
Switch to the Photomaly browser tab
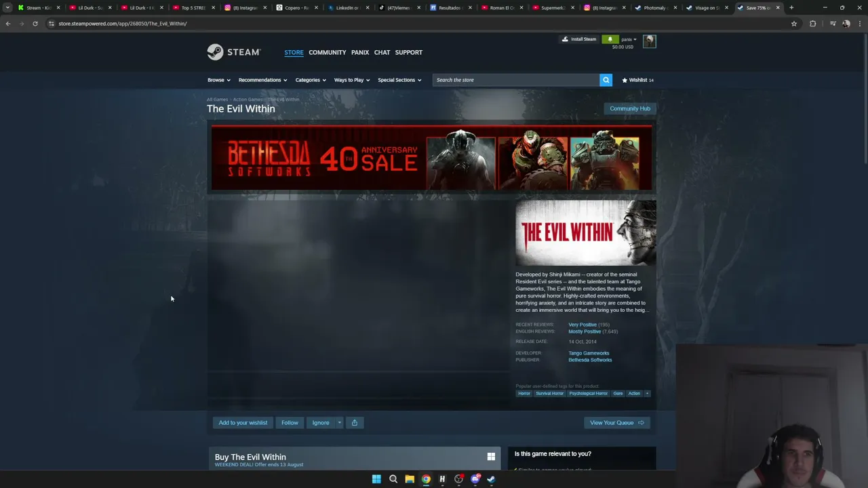[x=654, y=7]
